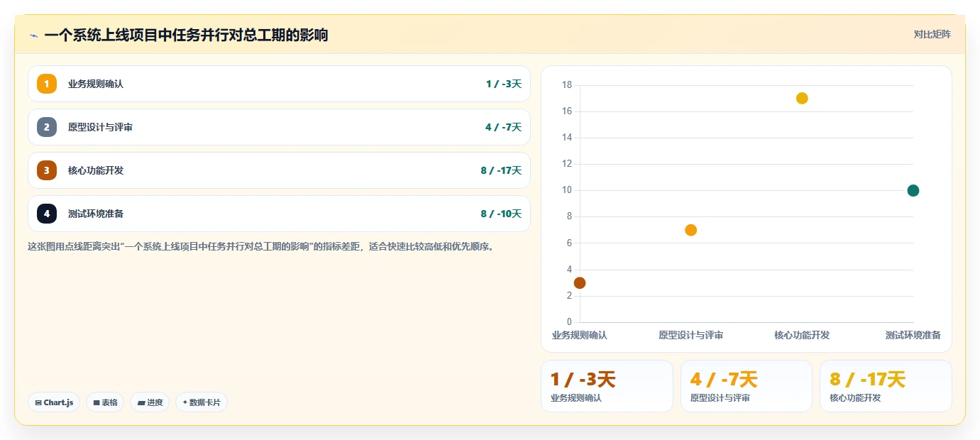Click the 8 / -17天 summary card
Screen dimensions: 980x440
tap(886, 386)
